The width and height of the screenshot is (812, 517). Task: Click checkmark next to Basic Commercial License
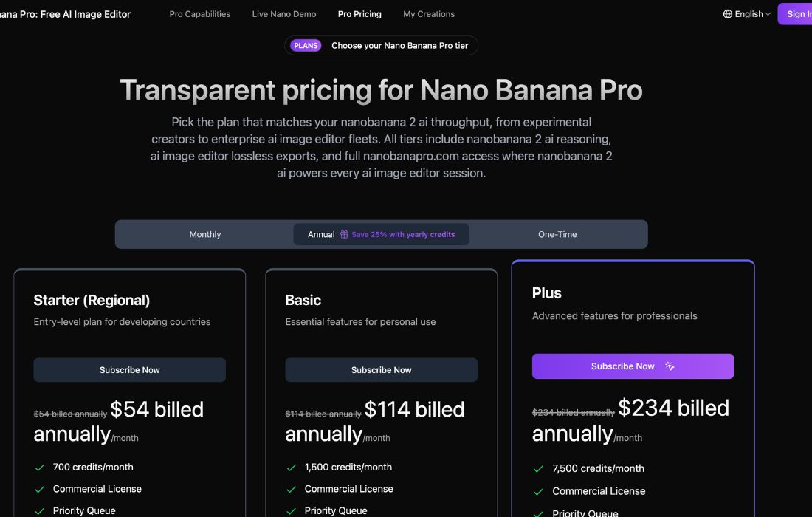point(291,489)
